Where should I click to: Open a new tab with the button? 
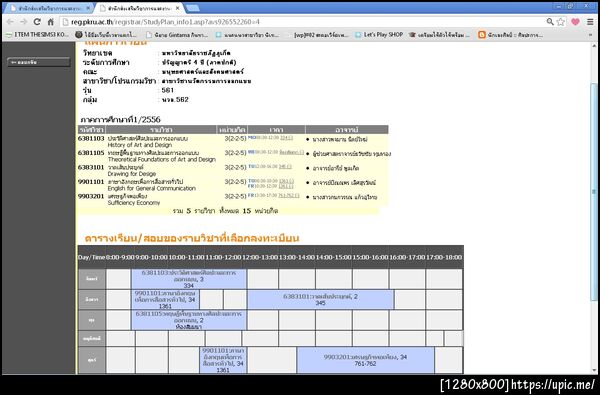(192, 8)
